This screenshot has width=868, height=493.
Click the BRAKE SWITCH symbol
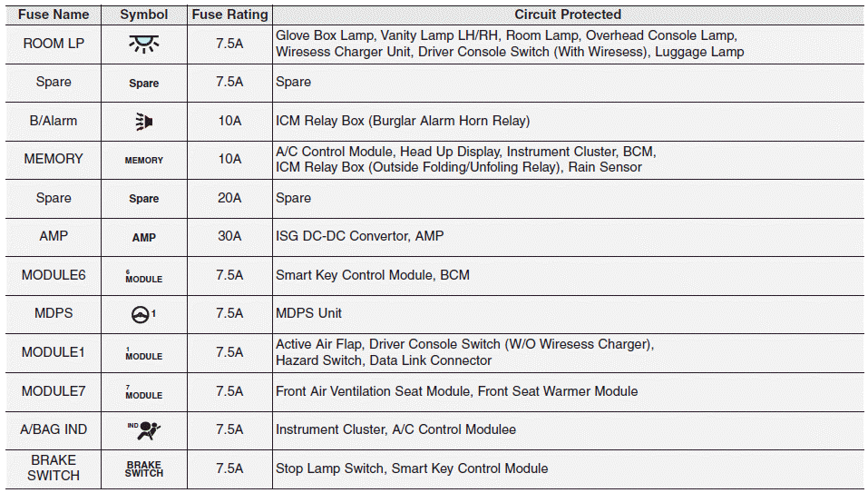(143, 468)
